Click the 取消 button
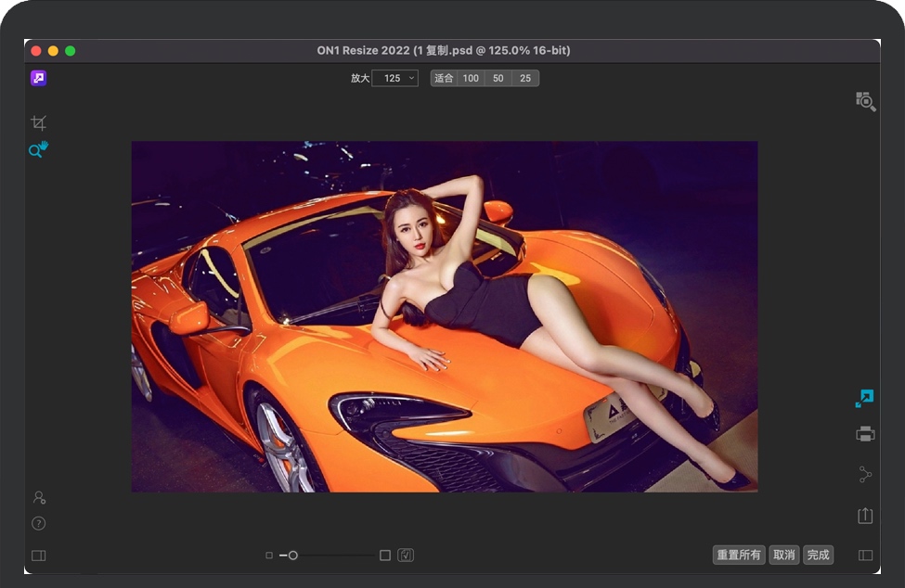Viewport: 905px width, 588px height. pyautogui.click(x=784, y=555)
